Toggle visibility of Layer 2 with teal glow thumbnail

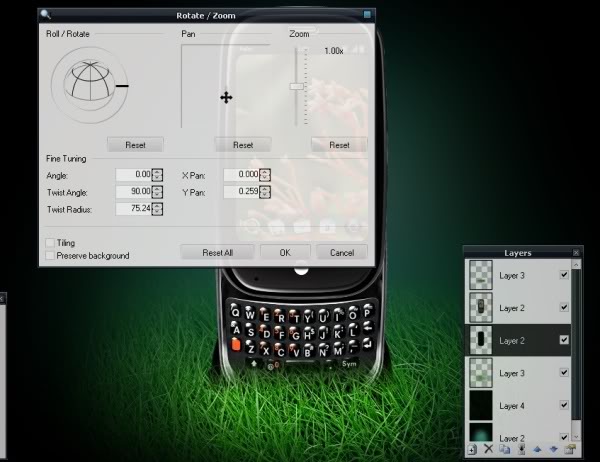pos(564,436)
